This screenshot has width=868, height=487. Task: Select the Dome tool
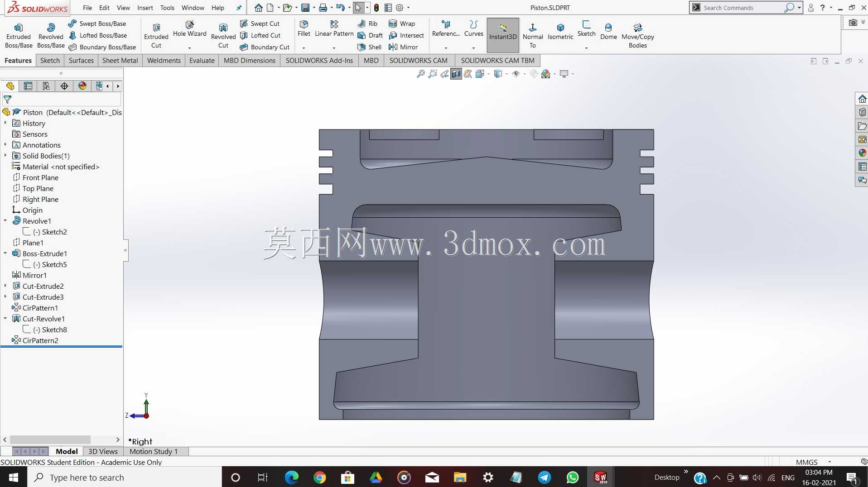608,32
